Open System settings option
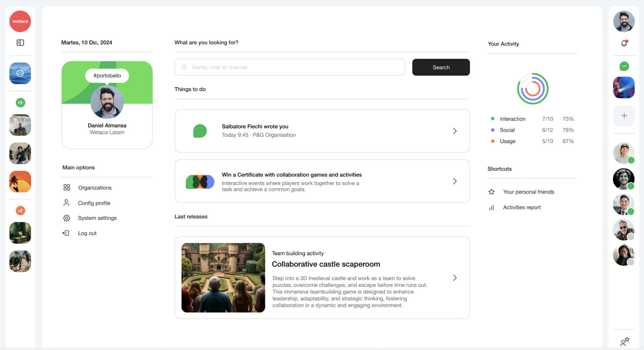Screen dimensions: 644x350 tap(97, 218)
